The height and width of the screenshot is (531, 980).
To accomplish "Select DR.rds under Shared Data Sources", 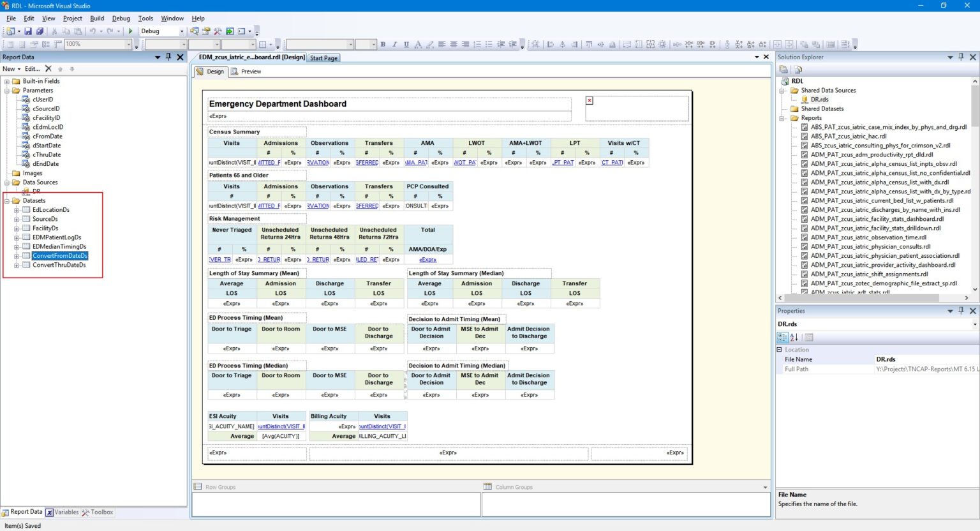I will pyautogui.click(x=819, y=100).
